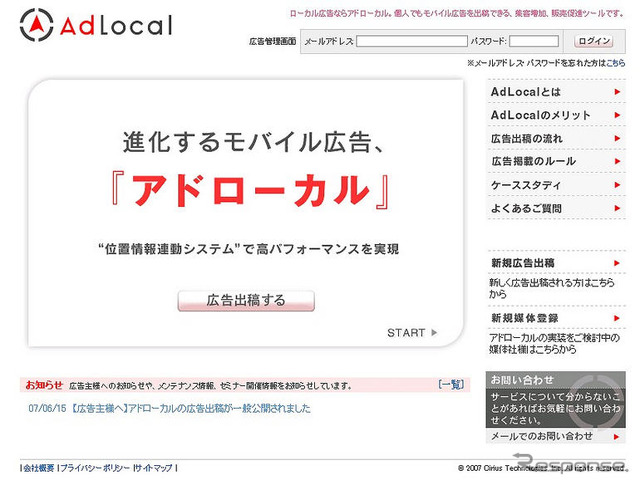Viewport: 640px width, 485px height.
Task: Open the 新規広告出稿 link
Action: [x=523, y=263]
